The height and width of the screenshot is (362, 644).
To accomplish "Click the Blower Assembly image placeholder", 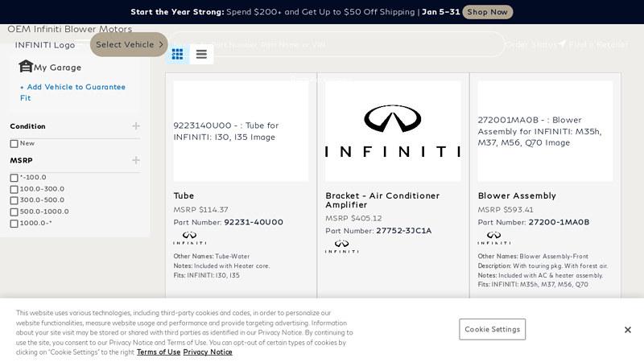I will pyautogui.click(x=545, y=131).
